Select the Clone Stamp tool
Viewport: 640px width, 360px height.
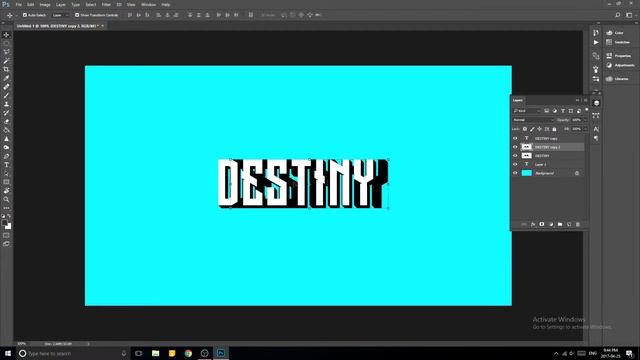coord(6,104)
